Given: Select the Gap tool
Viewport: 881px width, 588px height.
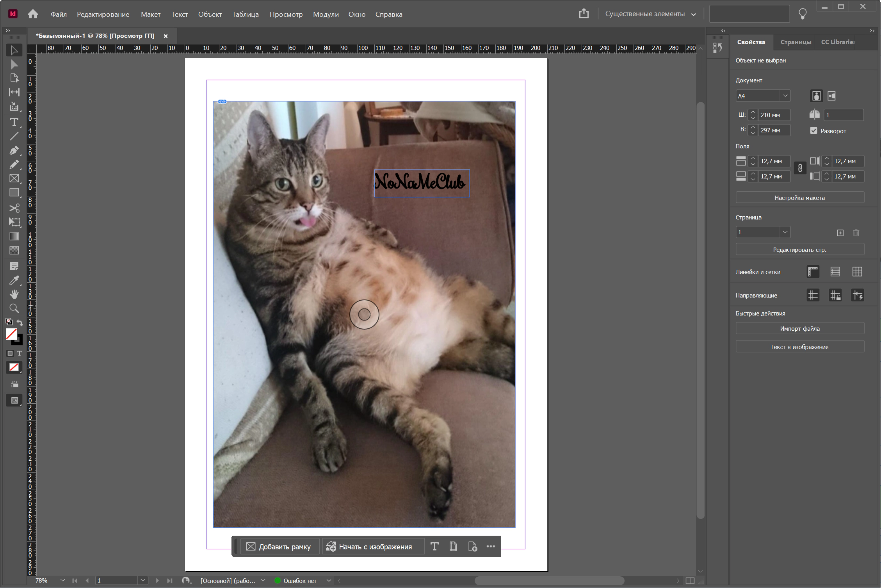Looking at the screenshot, I should coord(14,92).
